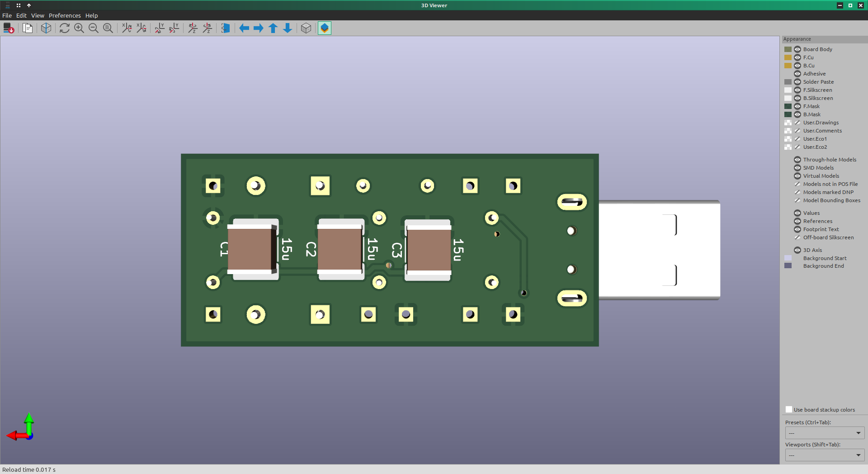Viewport: 868px width, 474px height.
Task: Hide the Adhesive layer
Action: coord(797,74)
